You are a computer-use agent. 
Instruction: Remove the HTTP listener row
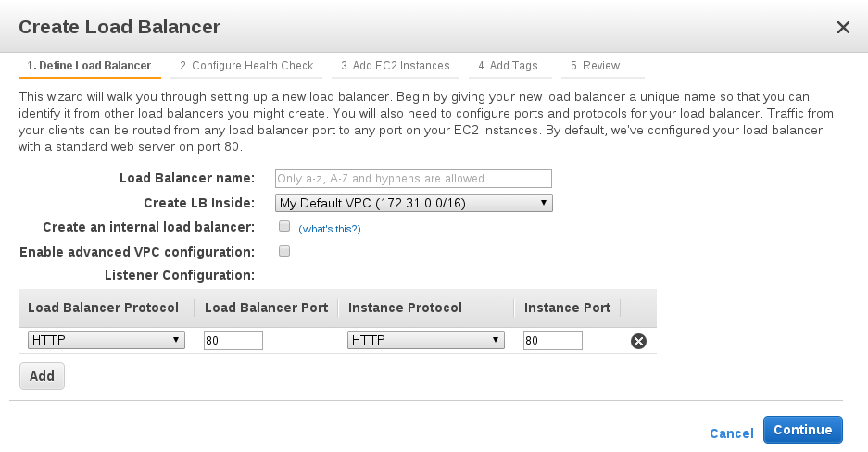[638, 341]
